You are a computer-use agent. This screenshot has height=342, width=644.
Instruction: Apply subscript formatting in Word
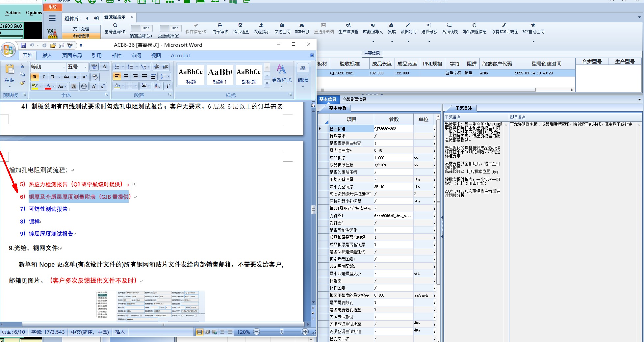pyautogui.click(x=76, y=77)
